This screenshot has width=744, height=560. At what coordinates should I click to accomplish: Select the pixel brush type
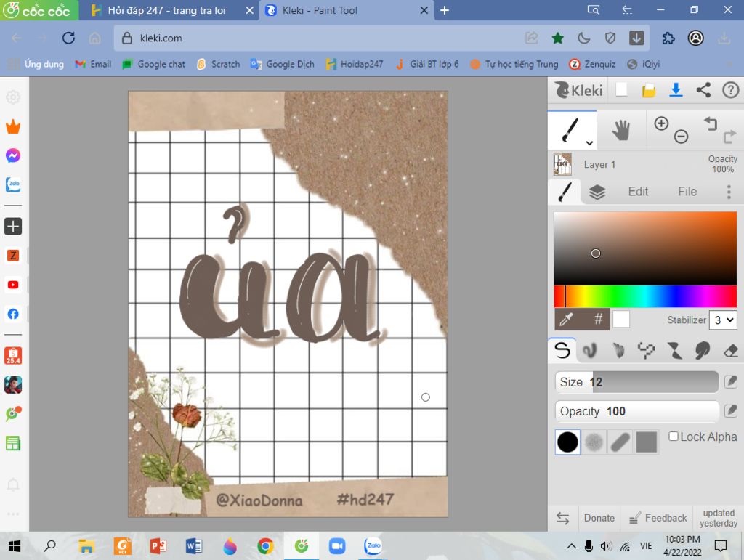(646, 350)
